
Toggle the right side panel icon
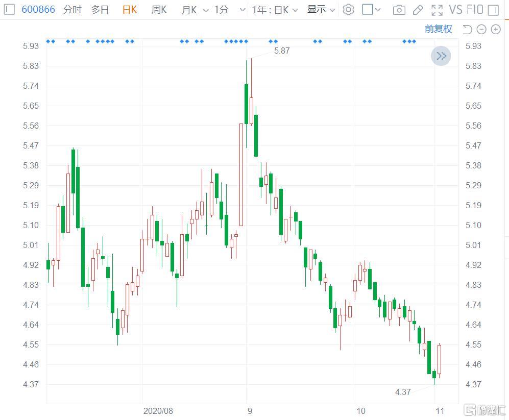pyautogui.click(x=493, y=10)
